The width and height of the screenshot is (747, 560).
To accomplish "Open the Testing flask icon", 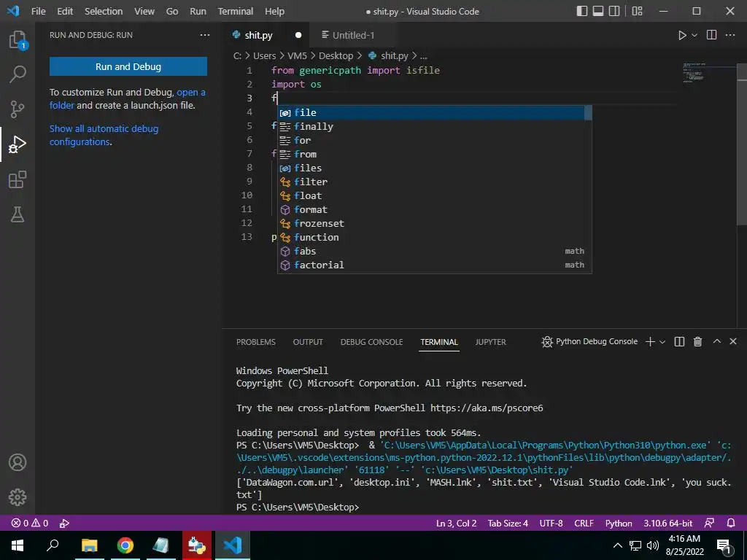I will coord(18,214).
